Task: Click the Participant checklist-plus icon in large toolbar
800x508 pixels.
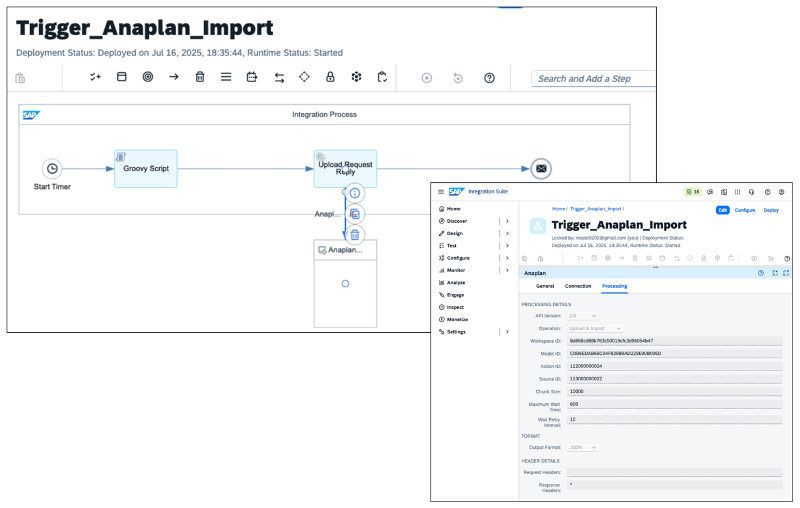Action: pos(95,77)
